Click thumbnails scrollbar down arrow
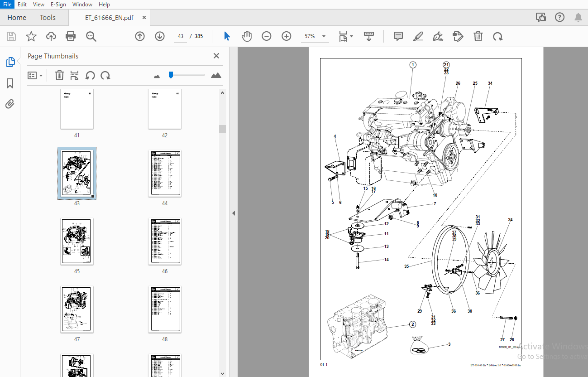Viewport: 588px width, 377px height. click(x=222, y=373)
